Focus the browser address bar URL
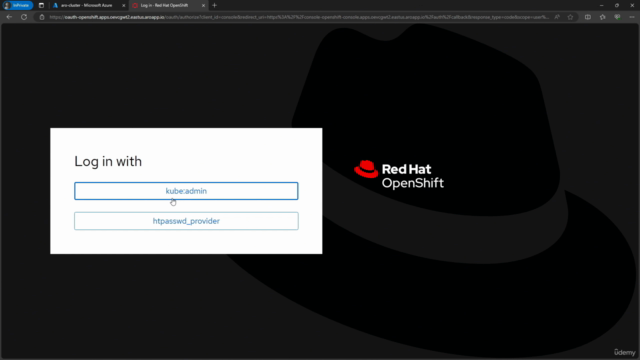Screen dimensions: 640x360 [299, 17]
